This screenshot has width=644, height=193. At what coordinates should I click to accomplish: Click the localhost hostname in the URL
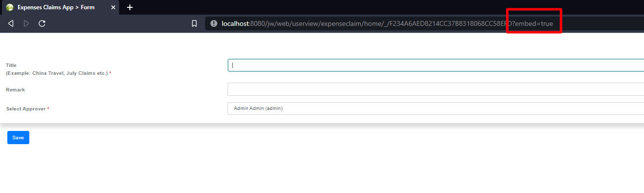pyautogui.click(x=235, y=23)
